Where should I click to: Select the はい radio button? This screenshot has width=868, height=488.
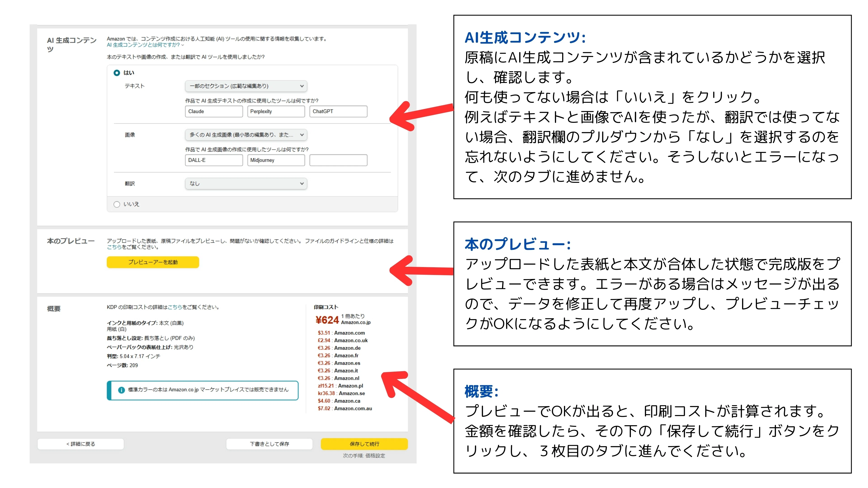(x=117, y=73)
